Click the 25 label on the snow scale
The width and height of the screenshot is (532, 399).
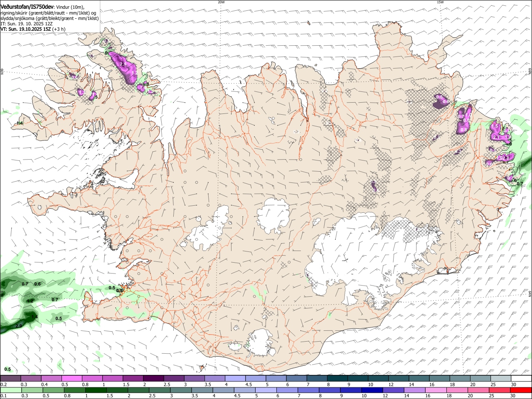pos(493,384)
